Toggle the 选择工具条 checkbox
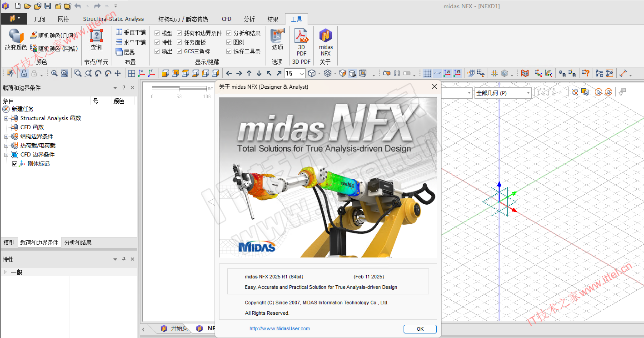Viewport: 644px width, 338px height. coord(229,51)
